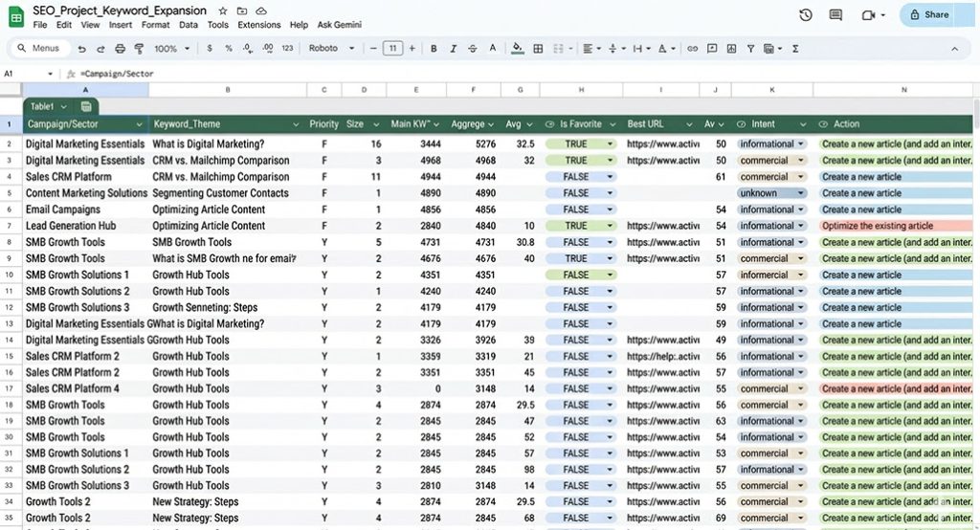Undo the last action
980x530 pixels.
click(82, 49)
